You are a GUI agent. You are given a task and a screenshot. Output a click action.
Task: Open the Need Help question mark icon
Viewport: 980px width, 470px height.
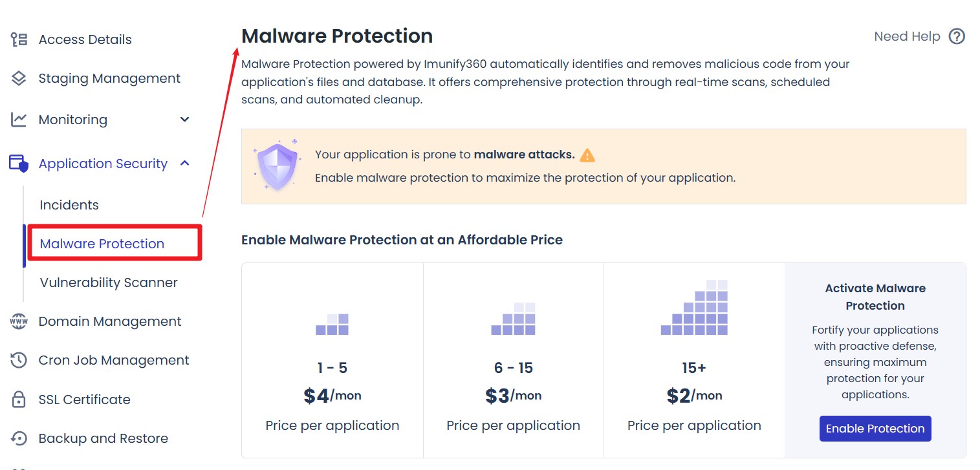coord(957,36)
